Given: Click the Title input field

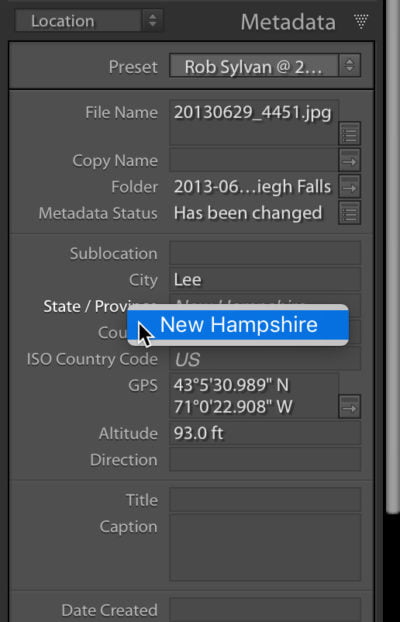Looking at the screenshot, I should [265, 500].
